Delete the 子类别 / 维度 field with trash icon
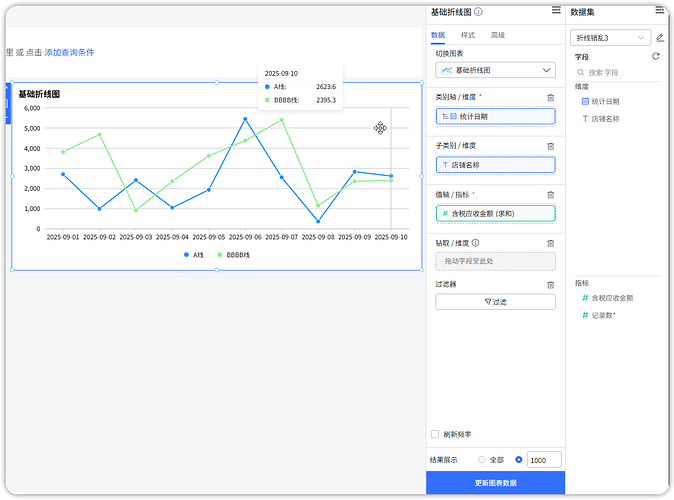Viewport: 674px width, 500px height. pyautogui.click(x=550, y=146)
